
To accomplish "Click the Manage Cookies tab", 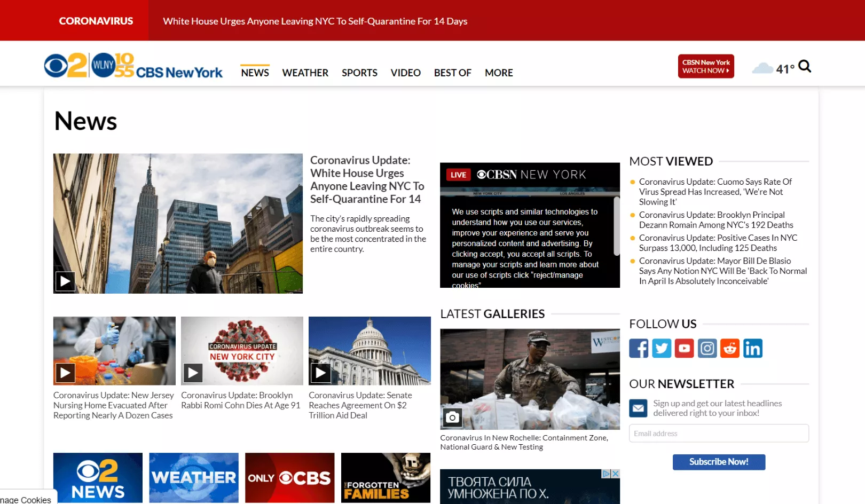I will click(x=27, y=497).
